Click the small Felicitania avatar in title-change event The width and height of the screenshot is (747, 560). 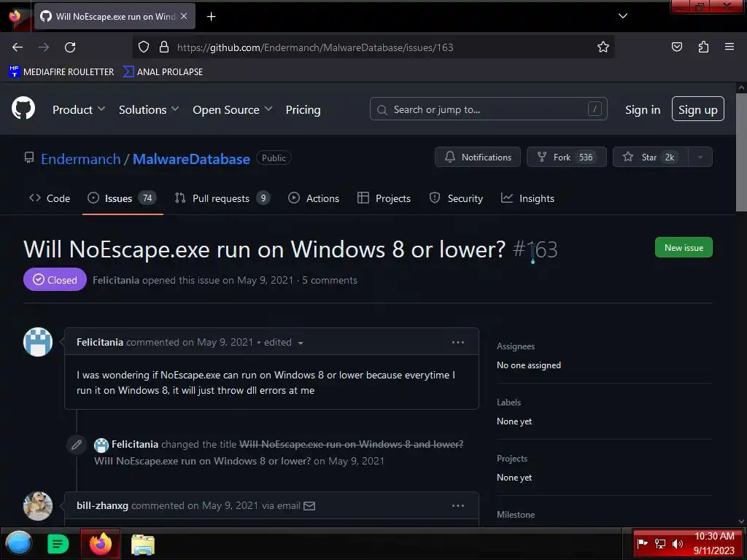[101, 445]
